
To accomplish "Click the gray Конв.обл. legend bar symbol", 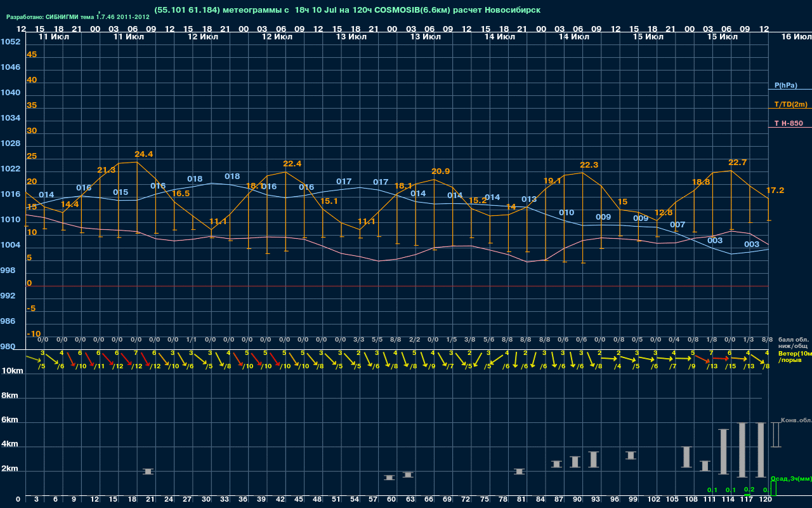I will point(776,434).
